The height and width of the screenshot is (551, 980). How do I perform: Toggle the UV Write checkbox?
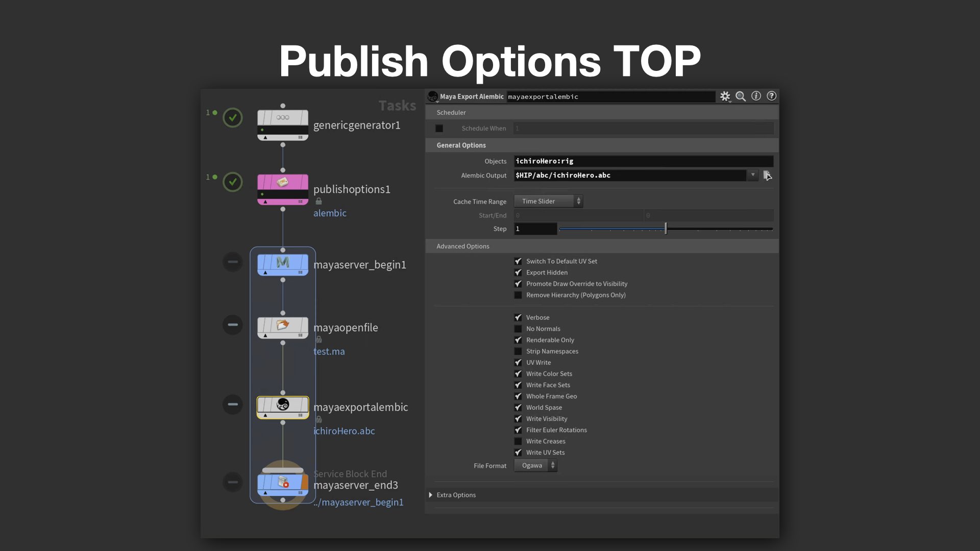(x=518, y=362)
